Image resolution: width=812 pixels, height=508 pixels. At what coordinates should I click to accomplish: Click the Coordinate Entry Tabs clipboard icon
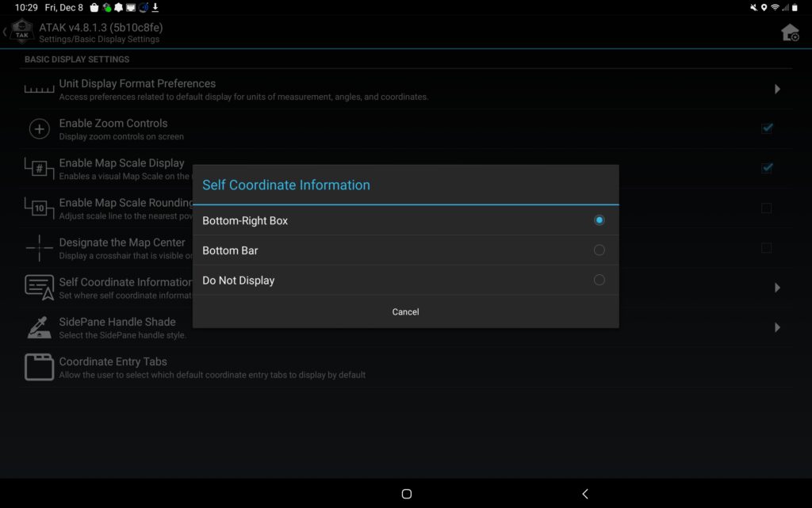[x=38, y=366]
